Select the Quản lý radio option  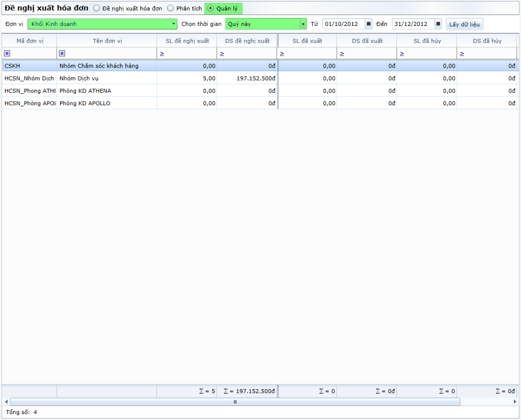[x=210, y=9]
